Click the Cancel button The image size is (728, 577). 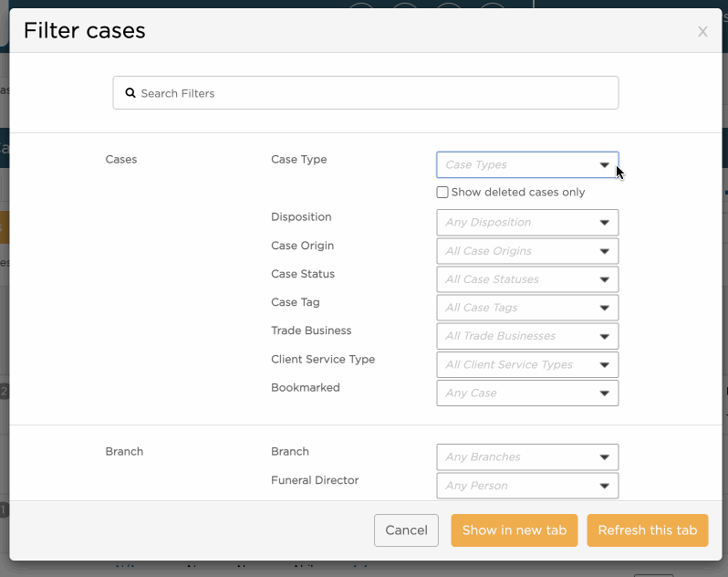coord(406,530)
